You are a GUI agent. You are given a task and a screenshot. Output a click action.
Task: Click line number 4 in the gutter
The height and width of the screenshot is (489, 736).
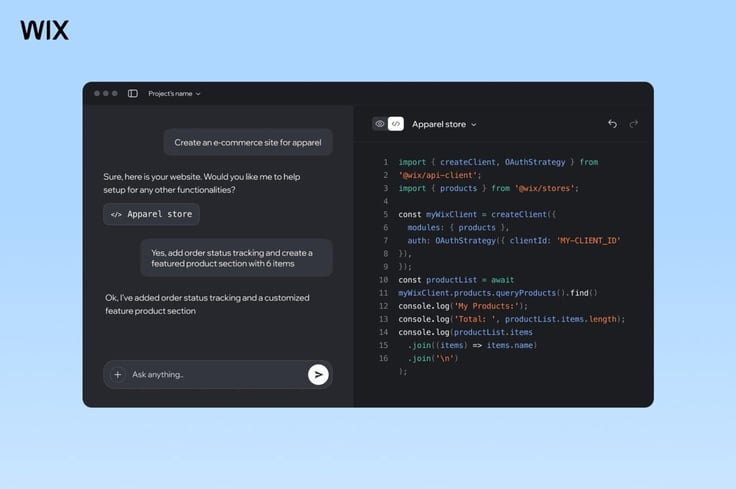coord(386,201)
